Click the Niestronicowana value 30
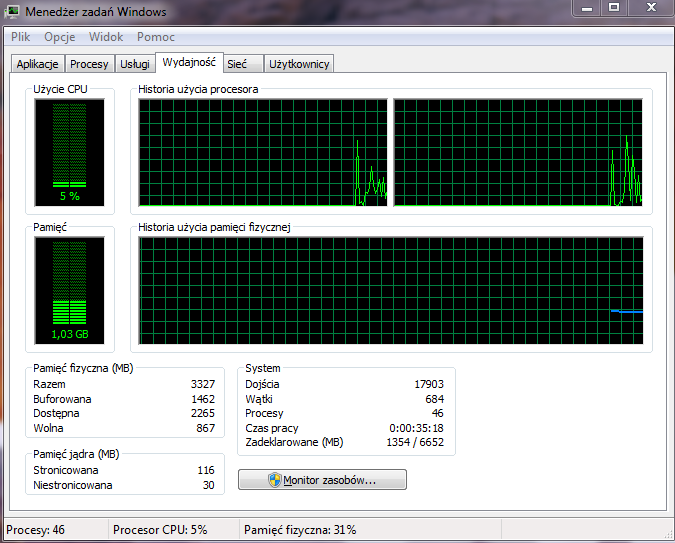The width and height of the screenshot is (675, 543). click(x=209, y=485)
